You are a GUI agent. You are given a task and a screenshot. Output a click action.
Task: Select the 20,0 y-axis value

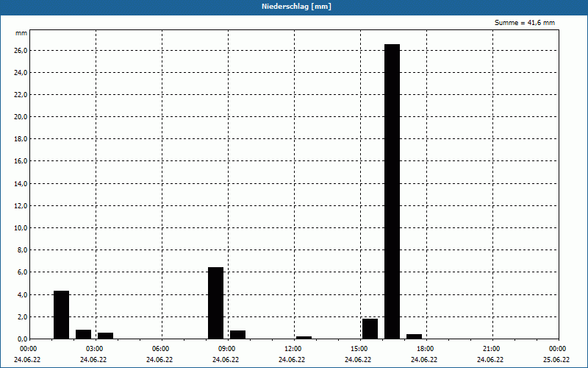pyautogui.click(x=21, y=117)
